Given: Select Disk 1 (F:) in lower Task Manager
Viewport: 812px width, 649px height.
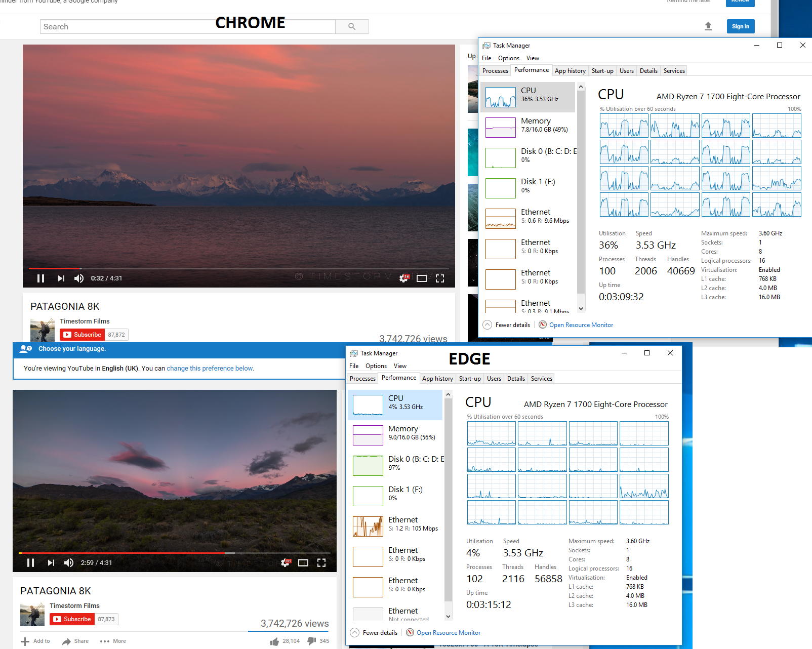Looking at the screenshot, I should [395, 496].
